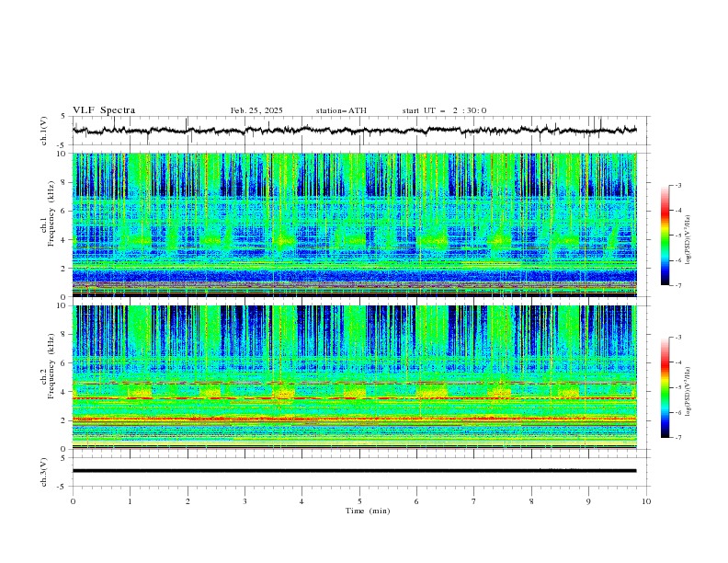Click the "6" kHz tick of ch.1 frequency axis
This screenshot has height=563, width=728.
tap(64, 211)
